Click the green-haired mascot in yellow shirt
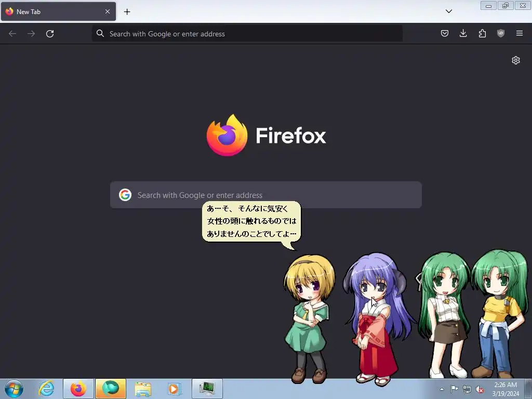 pyautogui.click(x=499, y=314)
